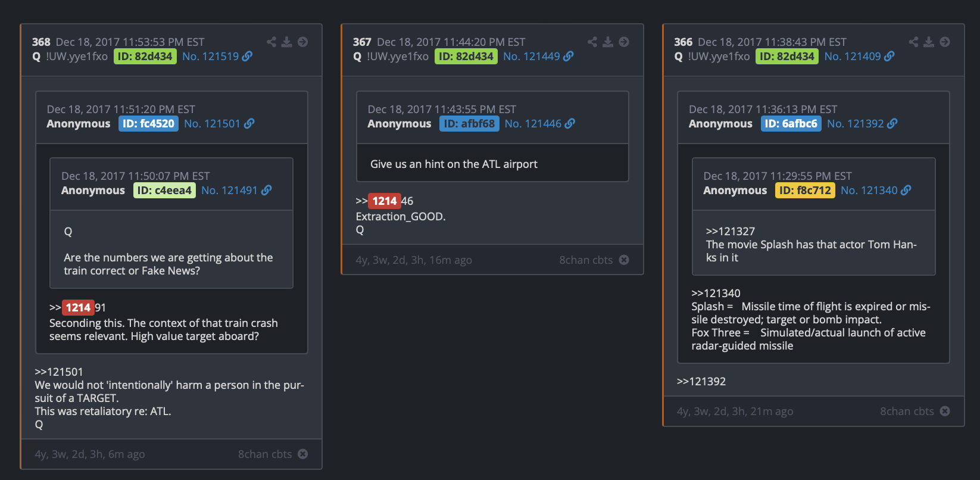Click the X icon in post 368 footer

(302, 454)
